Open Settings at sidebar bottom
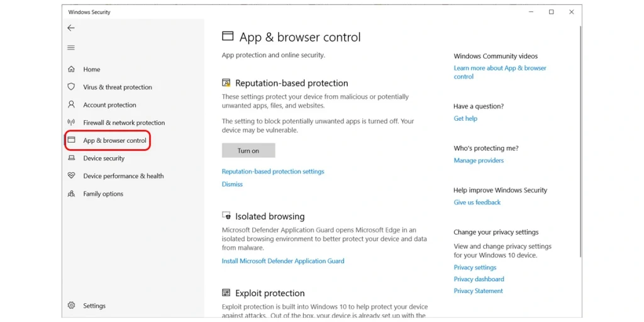This screenshot has width=644, height=322. point(94,306)
